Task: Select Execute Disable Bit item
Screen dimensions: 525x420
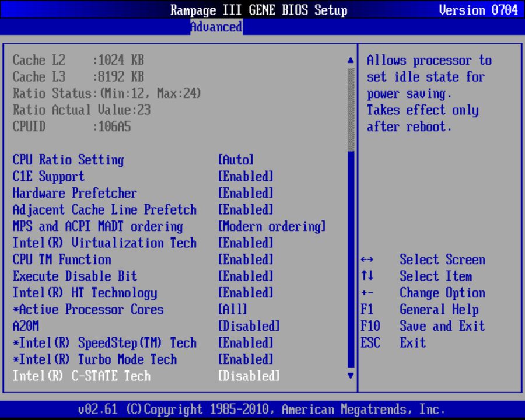Action: pos(75,276)
